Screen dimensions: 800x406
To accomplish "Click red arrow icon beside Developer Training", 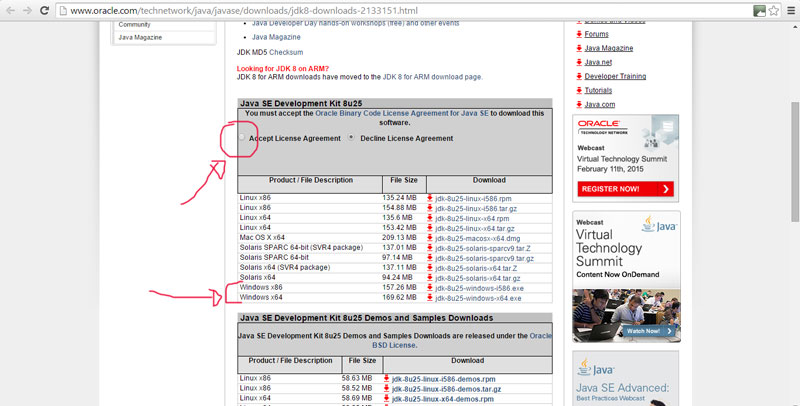I will coord(579,76).
